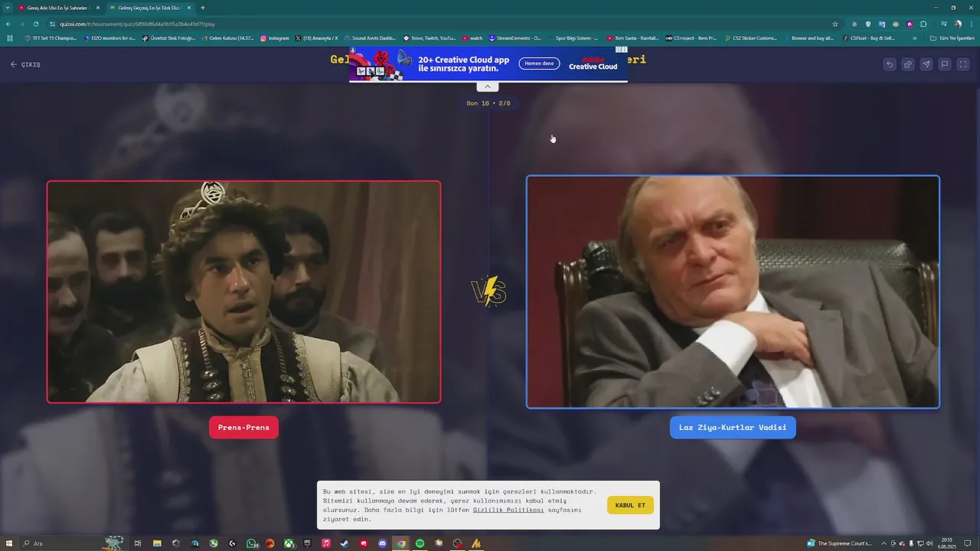The width and height of the screenshot is (980, 551).
Task: Open the Gizlilik Politikası link
Action: click(x=508, y=510)
